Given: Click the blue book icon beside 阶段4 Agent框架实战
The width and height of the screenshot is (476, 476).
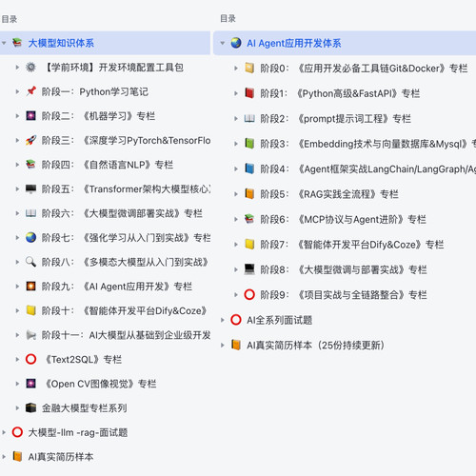Looking at the screenshot, I should point(249,169).
